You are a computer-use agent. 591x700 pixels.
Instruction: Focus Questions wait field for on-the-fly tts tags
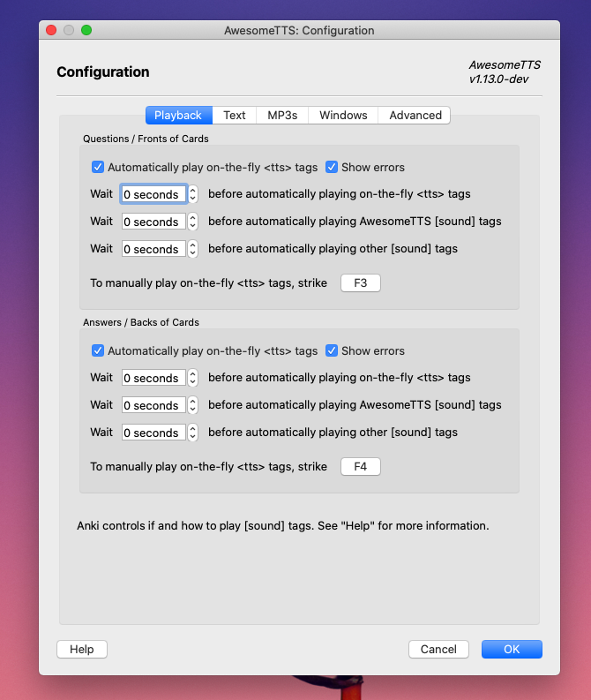(153, 194)
